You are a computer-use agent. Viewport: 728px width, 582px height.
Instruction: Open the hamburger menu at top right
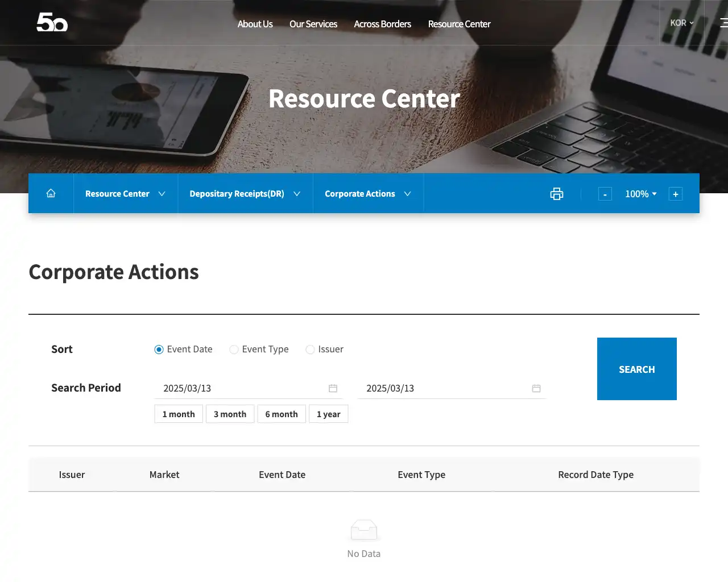723,23
